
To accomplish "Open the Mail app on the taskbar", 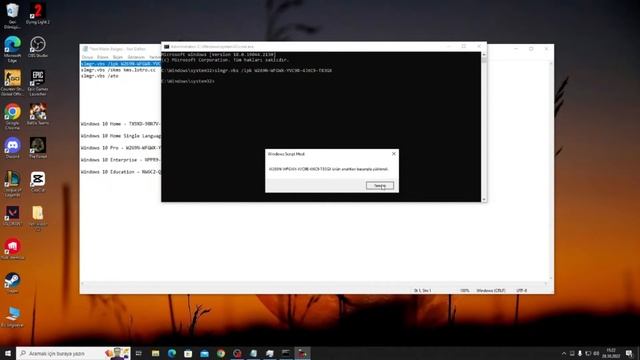I will click(x=204, y=353).
